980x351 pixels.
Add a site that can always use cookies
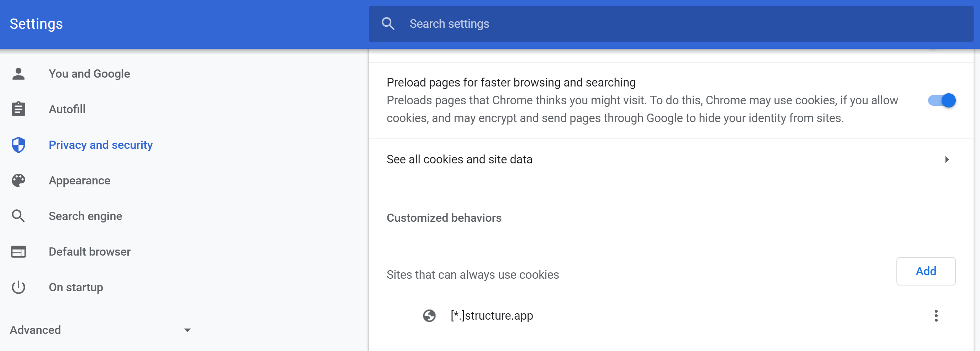point(926,271)
